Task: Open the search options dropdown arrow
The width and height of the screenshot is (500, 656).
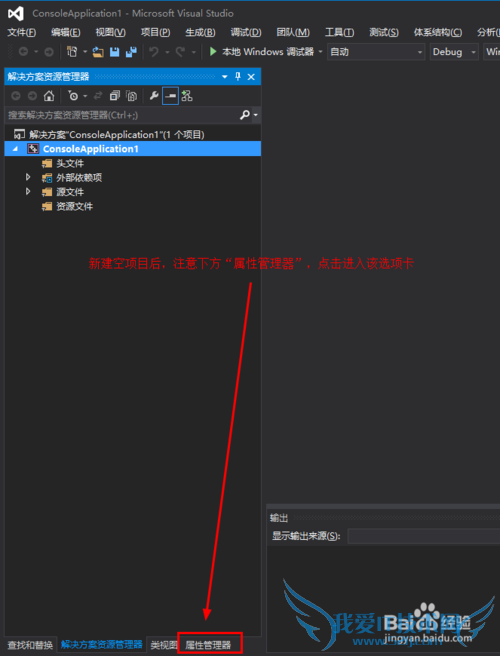Action: click(x=255, y=115)
